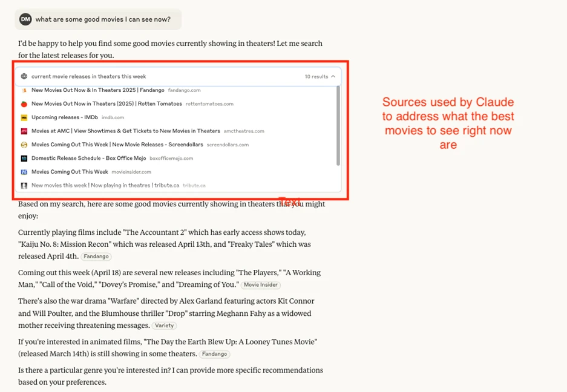Click the tribute.ca favicon
Screen dimensions: 567x392
pos(24,186)
